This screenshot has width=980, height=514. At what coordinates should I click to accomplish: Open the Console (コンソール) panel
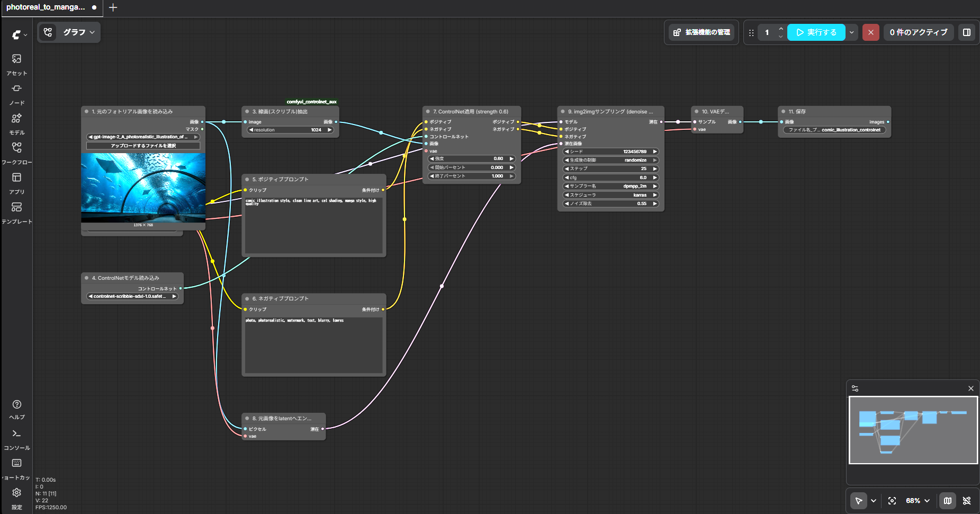click(x=16, y=439)
